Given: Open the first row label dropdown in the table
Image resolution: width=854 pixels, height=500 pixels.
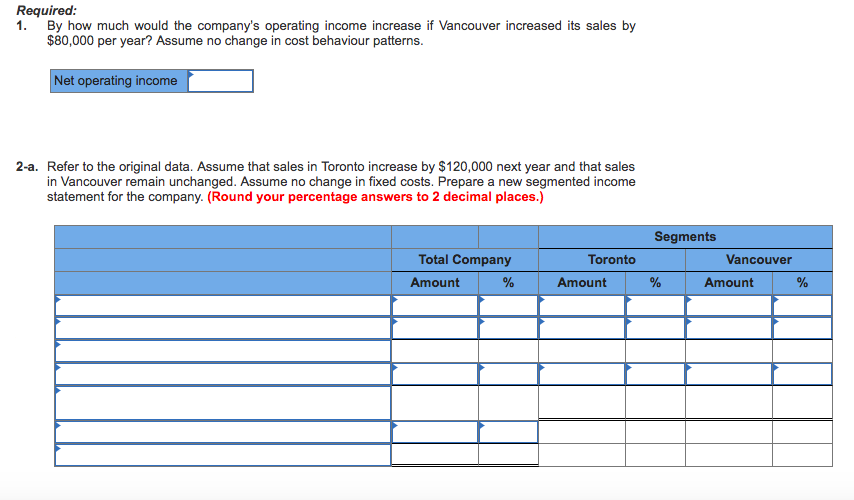Looking at the screenshot, I should [223, 305].
